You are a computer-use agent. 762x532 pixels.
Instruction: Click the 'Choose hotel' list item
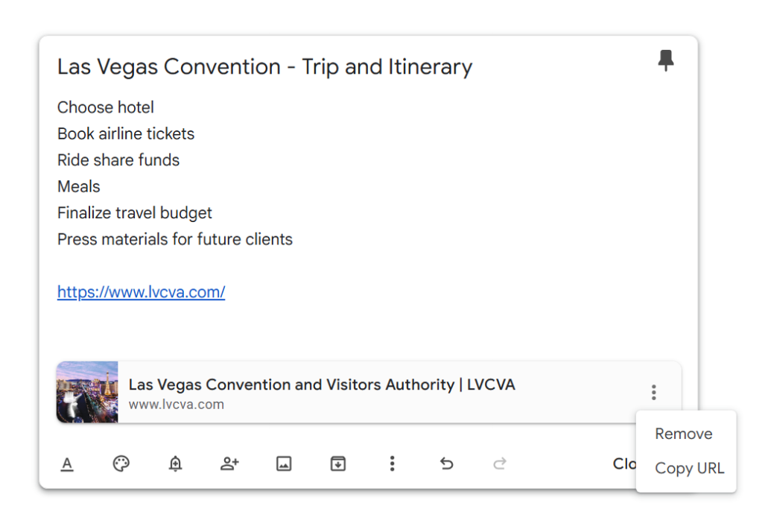pyautogui.click(x=105, y=107)
